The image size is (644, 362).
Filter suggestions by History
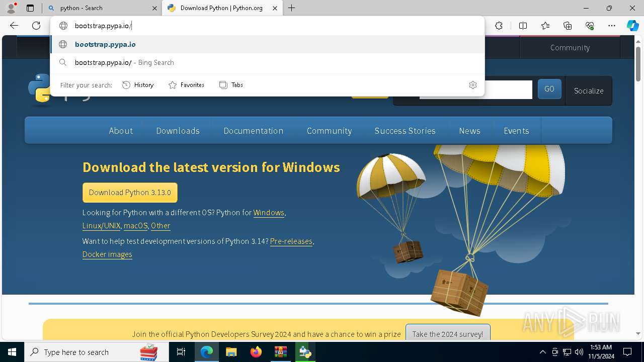(x=138, y=85)
